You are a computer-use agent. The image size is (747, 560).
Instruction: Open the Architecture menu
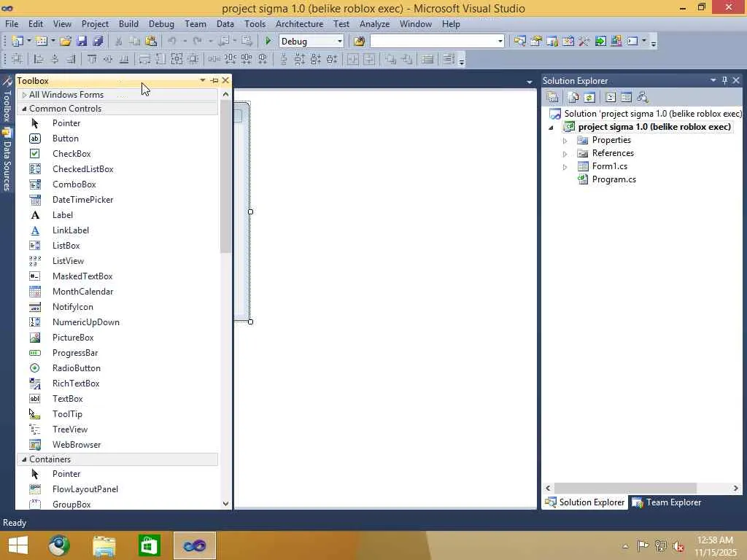(x=299, y=24)
